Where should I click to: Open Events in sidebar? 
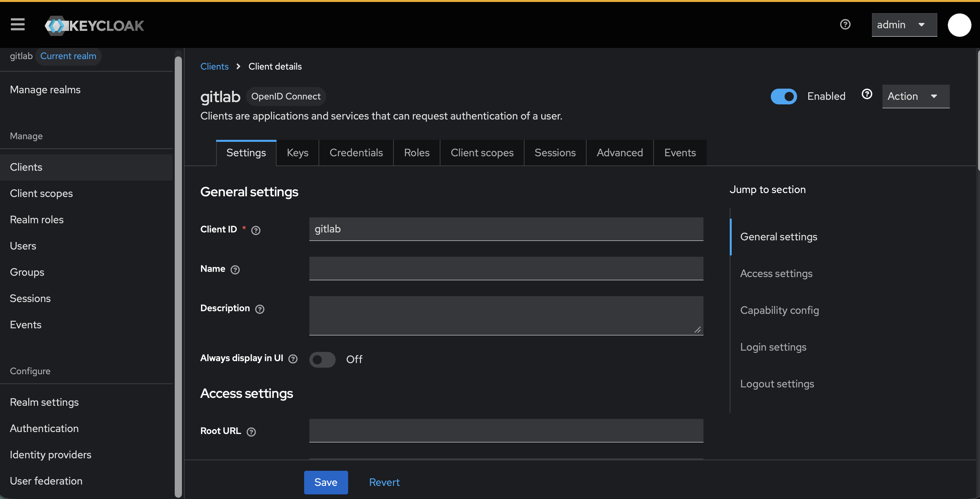pos(86,325)
